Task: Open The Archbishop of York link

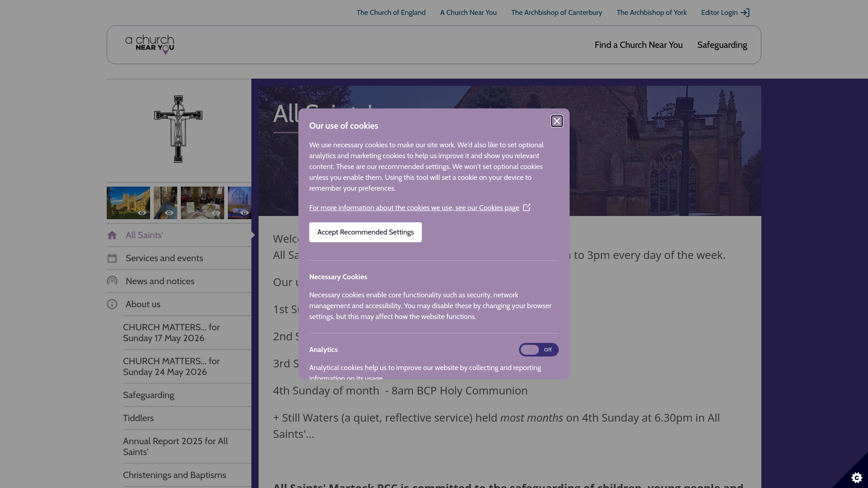Action: 651,13
